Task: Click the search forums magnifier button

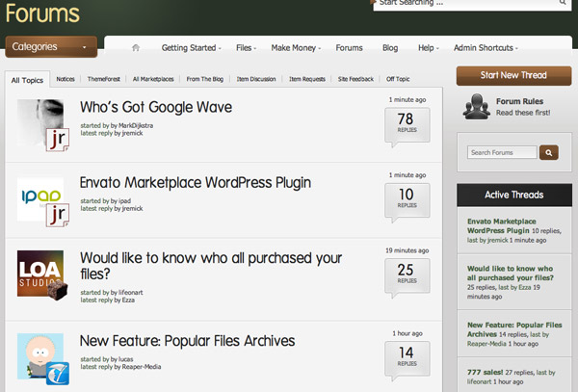Action: point(548,152)
